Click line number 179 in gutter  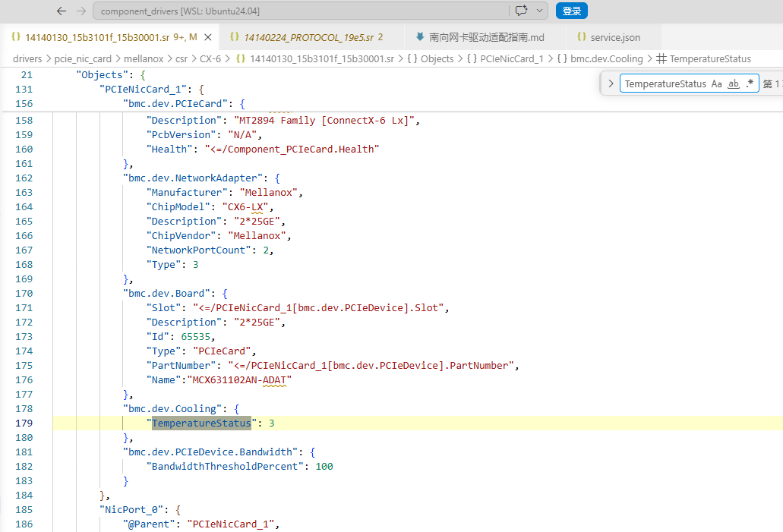click(x=24, y=423)
